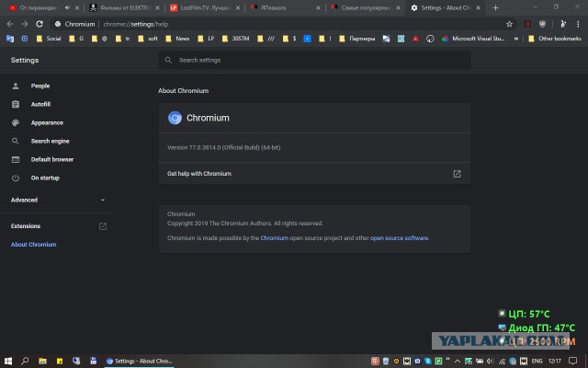This screenshot has height=368, width=588.
Task: Open File Explorer from taskbar
Action: pos(43,361)
